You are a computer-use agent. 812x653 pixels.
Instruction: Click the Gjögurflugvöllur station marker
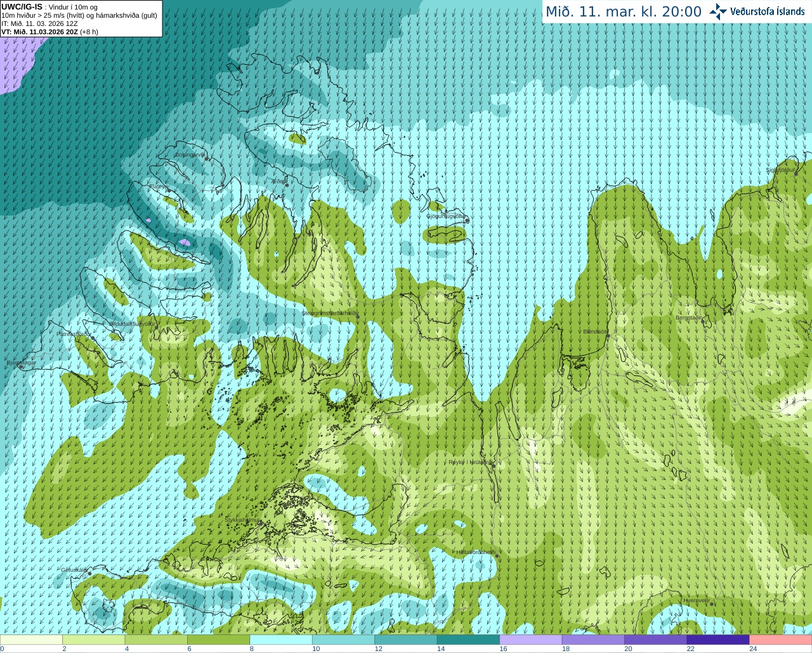click(467, 220)
